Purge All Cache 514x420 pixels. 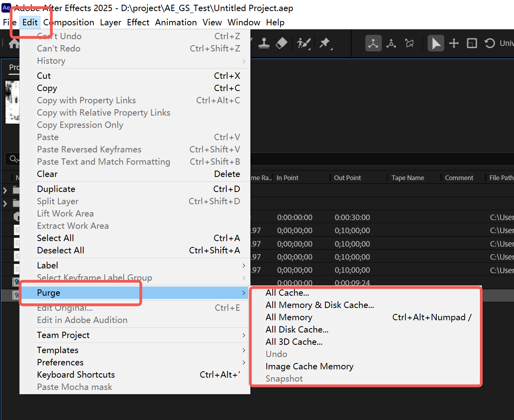[365, 293]
